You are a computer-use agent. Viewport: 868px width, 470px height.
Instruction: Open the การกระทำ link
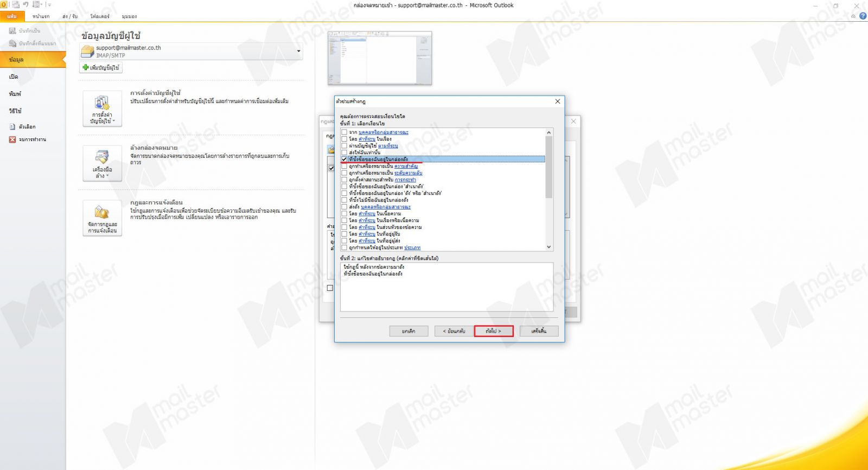(405, 180)
